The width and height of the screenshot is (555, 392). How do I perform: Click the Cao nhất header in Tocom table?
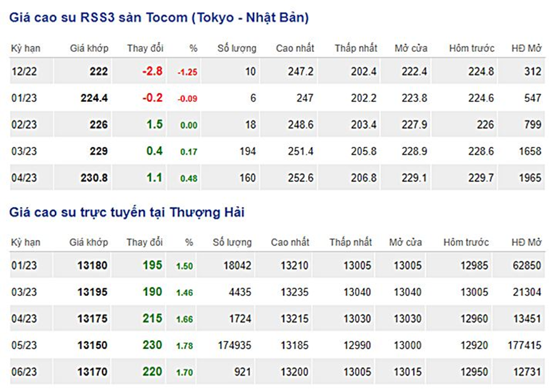tap(295, 48)
